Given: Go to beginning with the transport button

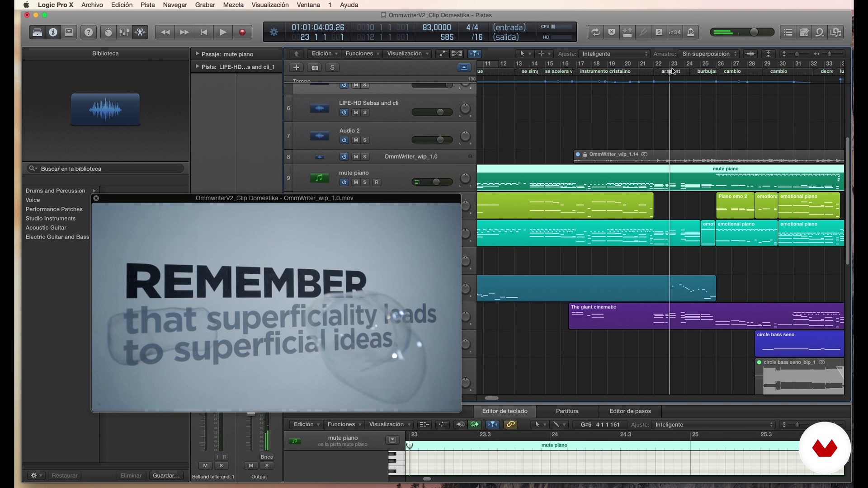Looking at the screenshot, I should [204, 32].
